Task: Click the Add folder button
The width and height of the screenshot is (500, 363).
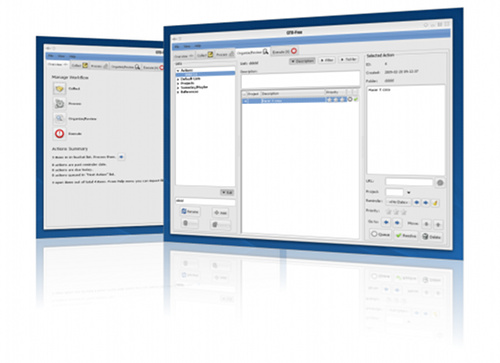Action: click(x=220, y=213)
